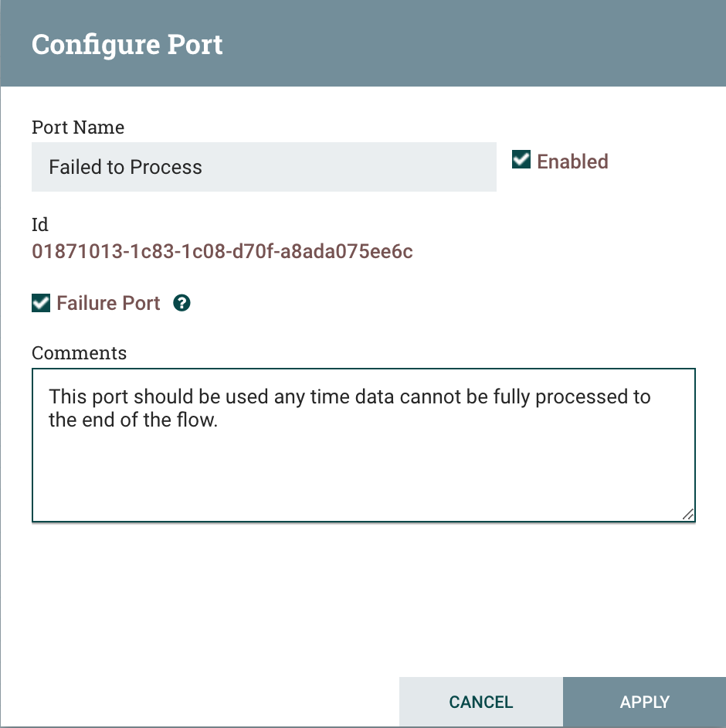Click the port Id value text

[222, 252]
